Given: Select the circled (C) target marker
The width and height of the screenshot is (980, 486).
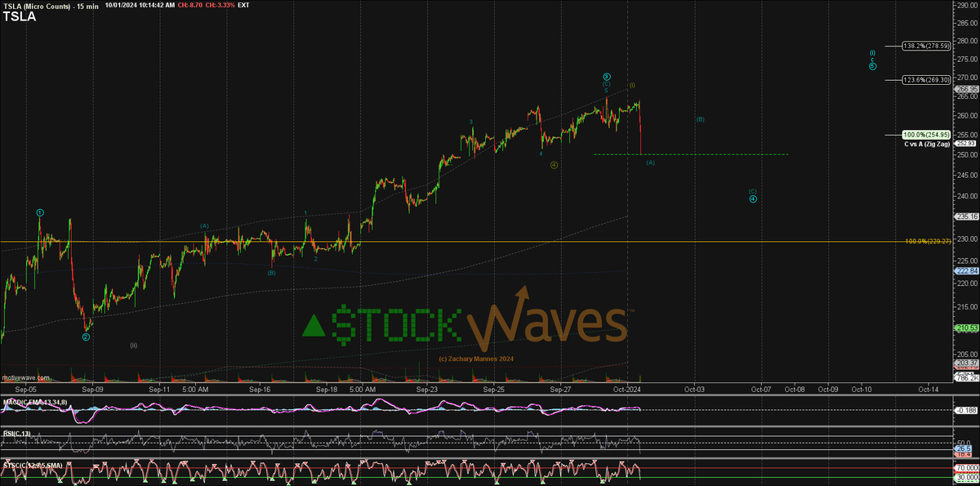Looking at the screenshot, I should (x=752, y=190).
